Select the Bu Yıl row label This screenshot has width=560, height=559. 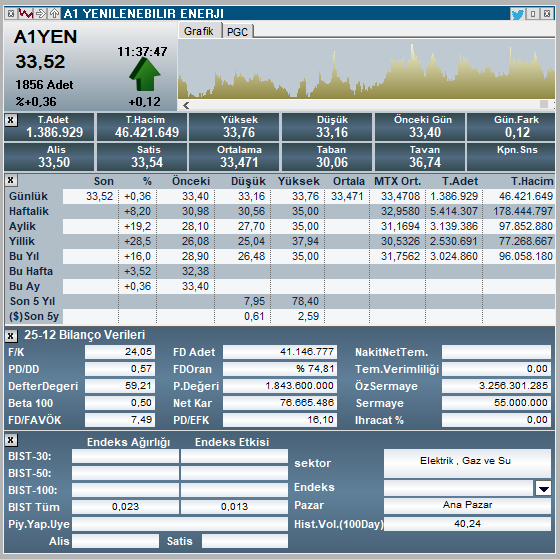(24, 256)
